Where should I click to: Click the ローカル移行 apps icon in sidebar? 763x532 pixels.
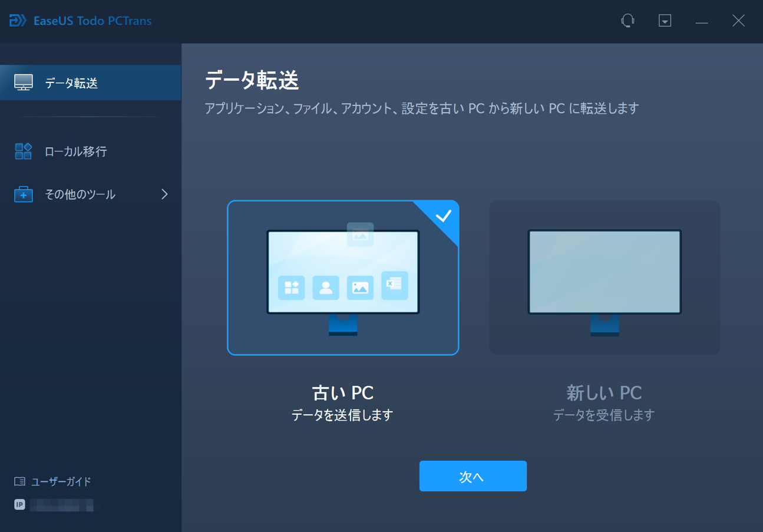click(24, 151)
